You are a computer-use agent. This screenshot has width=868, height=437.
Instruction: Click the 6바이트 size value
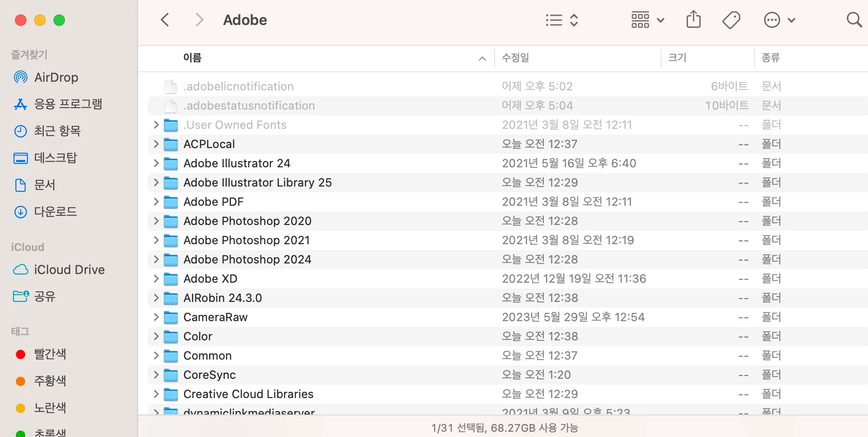click(x=729, y=87)
